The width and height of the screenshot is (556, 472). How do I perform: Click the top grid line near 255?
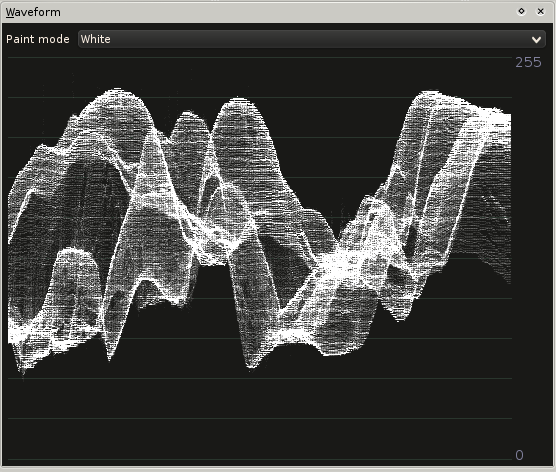[x=260, y=57]
